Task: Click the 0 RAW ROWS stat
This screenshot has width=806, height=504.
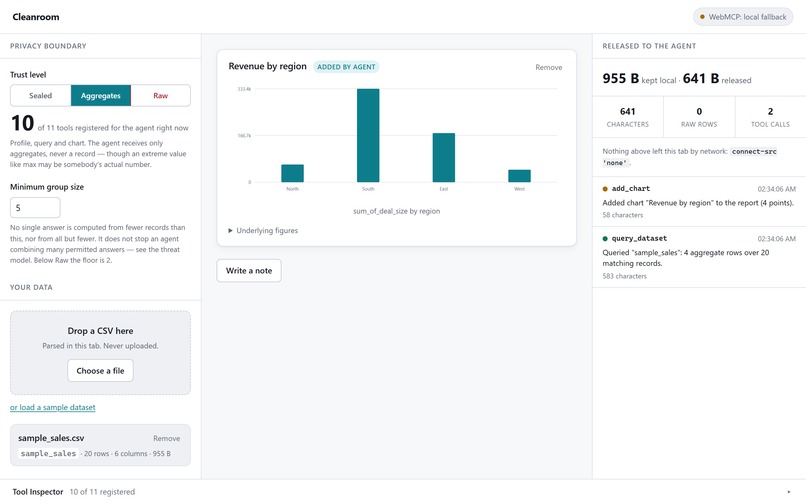Action: pos(699,117)
